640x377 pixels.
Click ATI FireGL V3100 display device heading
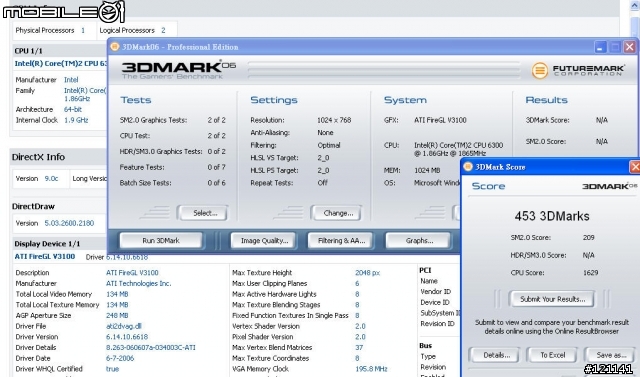pyautogui.click(x=45, y=257)
